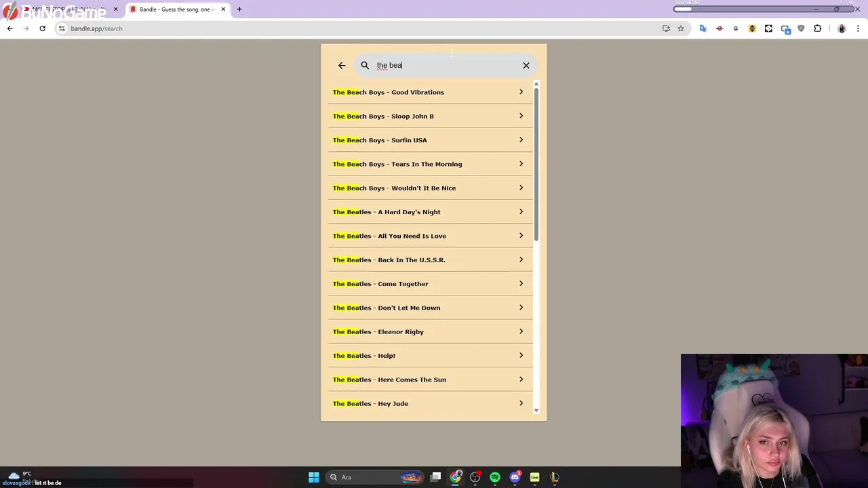Click scrollbar up arrow in results list
Screen dimensions: 868x488
[x=536, y=84]
